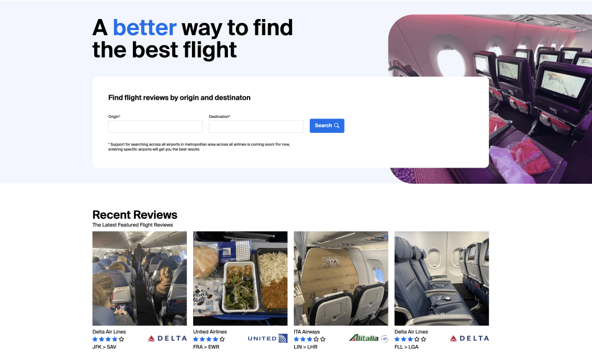Click the Alitalia logo on ITA Airways review

(368, 338)
